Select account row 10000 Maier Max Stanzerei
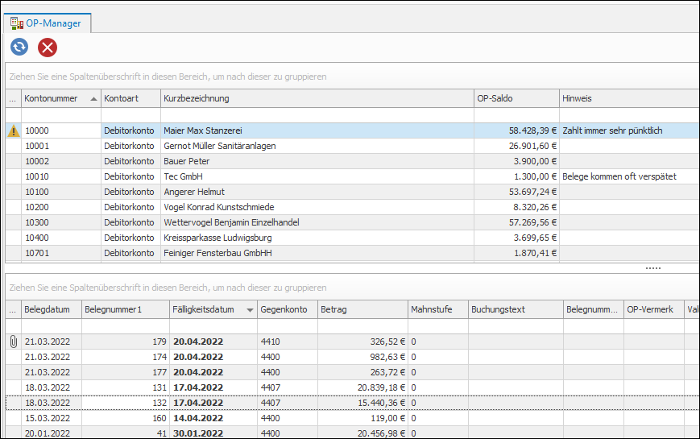The width and height of the screenshot is (700, 439). [x=352, y=131]
